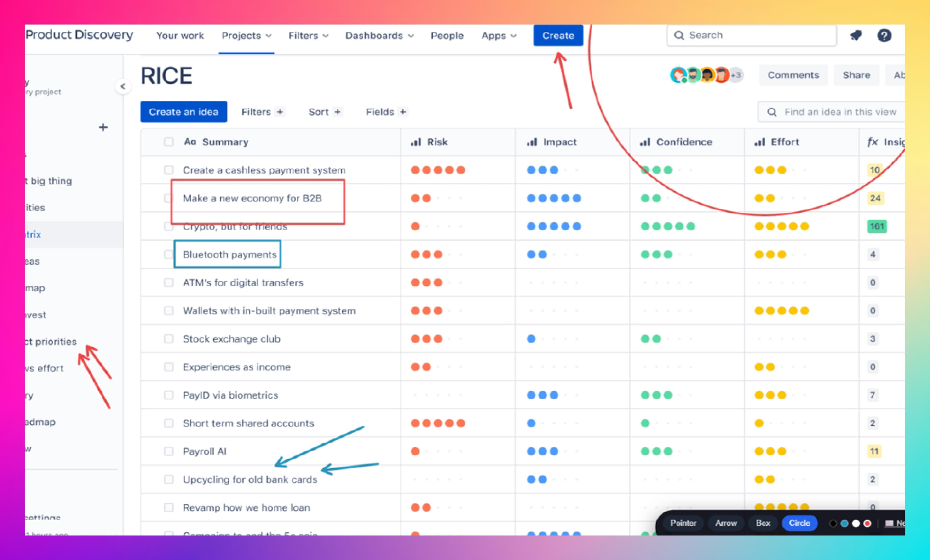Image resolution: width=930 pixels, height=560 pixels.
Task: Check the box for Experiences as income
Action: click(x=169, y=367)
